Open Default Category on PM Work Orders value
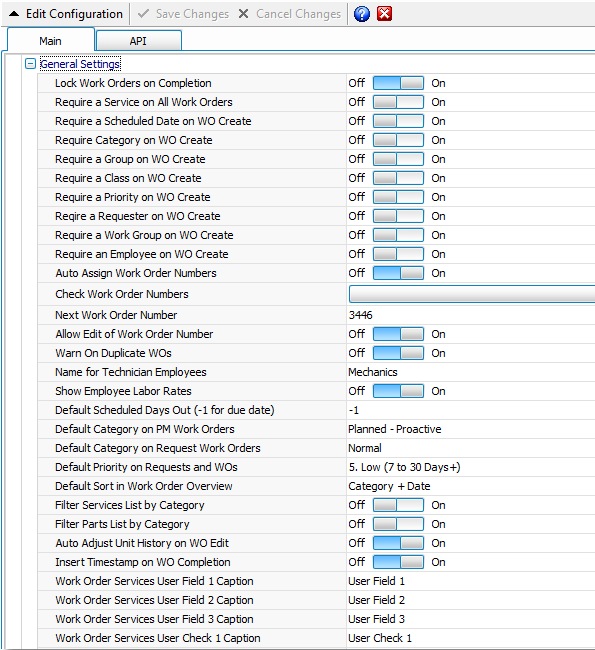Image resolution: width=595 pixels, height=650 pixels. point(471,429)
